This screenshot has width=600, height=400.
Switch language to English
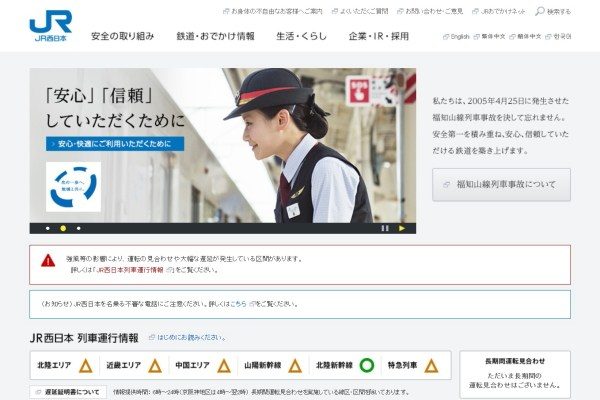tap(456, 37)
